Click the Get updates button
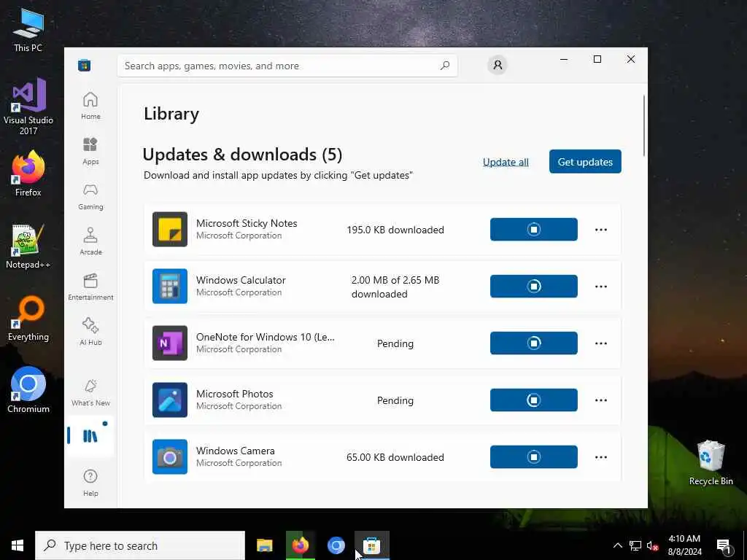 [x=585, y=161]
